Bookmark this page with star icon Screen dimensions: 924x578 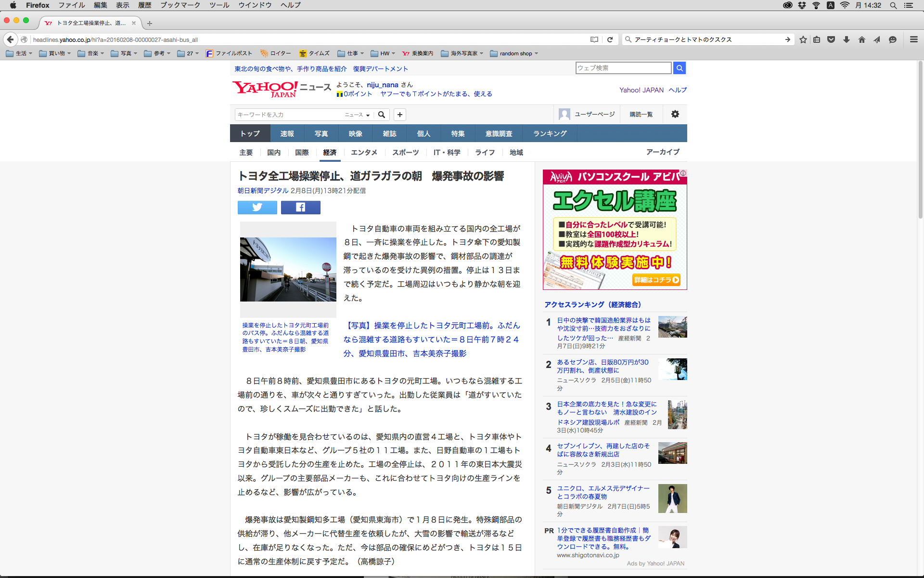click(803, 39)
